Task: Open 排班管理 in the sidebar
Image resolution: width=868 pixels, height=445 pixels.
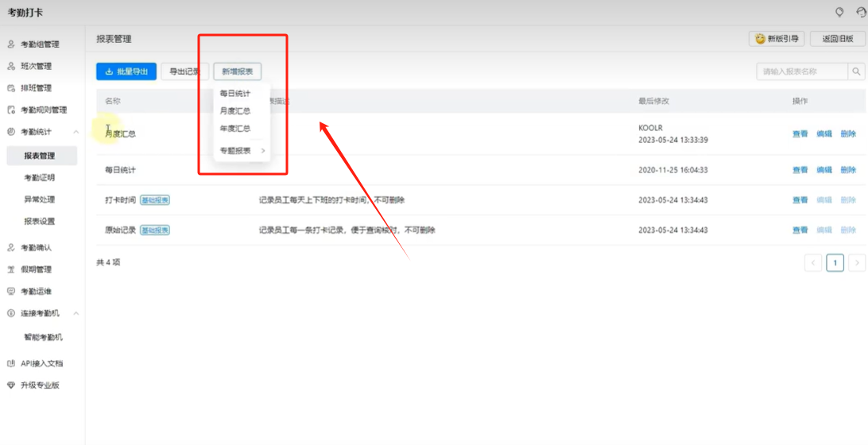Action: (36, 88)
